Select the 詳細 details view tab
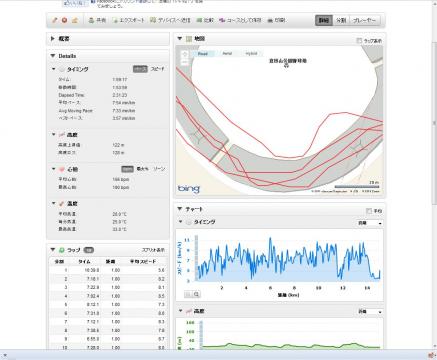Image resolution: width=437 pixels, height=360 pixels. click(x=324, y=20)
